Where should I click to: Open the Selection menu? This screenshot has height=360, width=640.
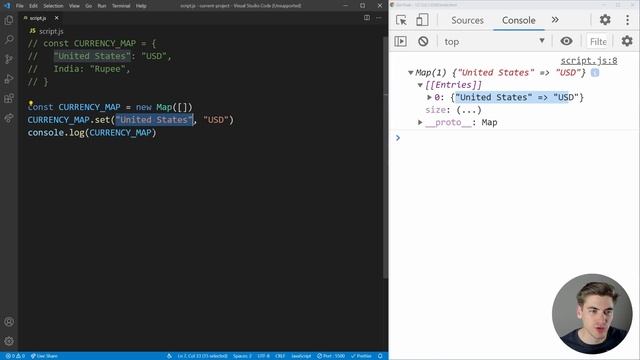point(53,6)
